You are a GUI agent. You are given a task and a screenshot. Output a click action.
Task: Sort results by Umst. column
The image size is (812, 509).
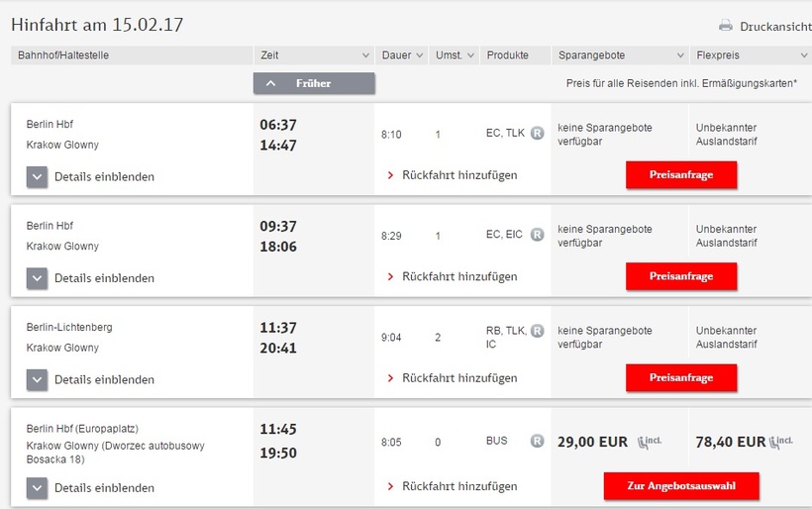click(455, 55)
